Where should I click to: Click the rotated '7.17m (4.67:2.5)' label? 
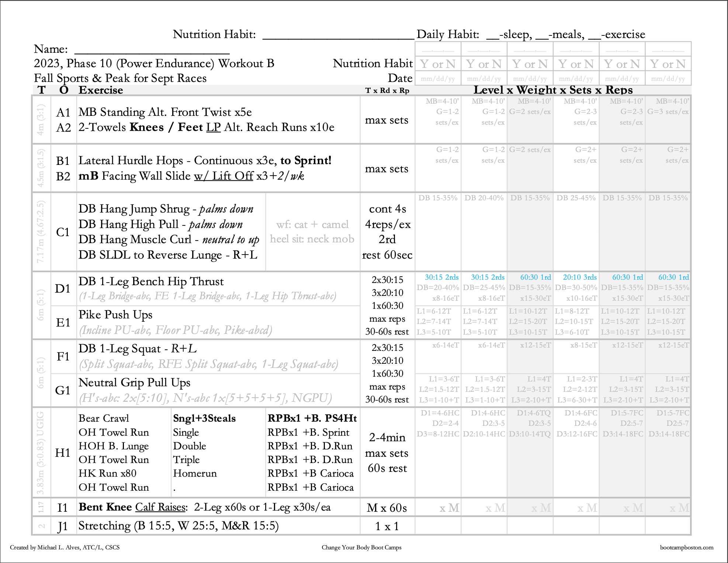41,232
